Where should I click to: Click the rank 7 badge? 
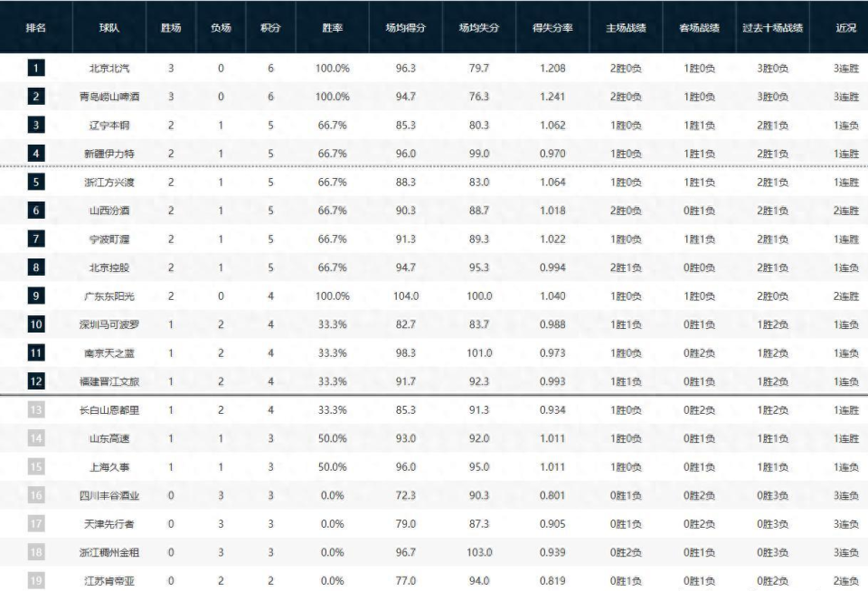35,239
